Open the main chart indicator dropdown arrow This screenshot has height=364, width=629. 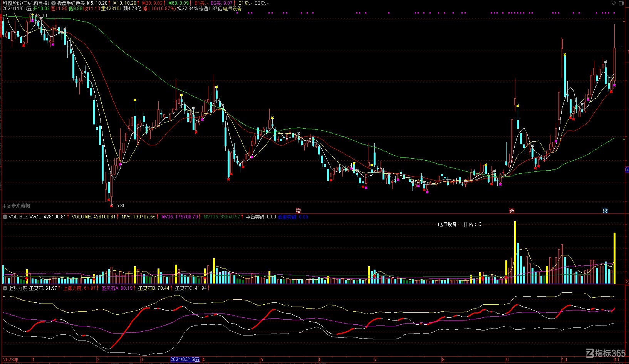coord(54,3)
